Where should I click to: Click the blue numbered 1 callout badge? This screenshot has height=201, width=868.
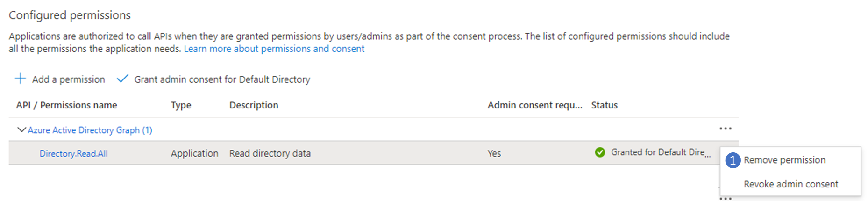tap(733, 160)
